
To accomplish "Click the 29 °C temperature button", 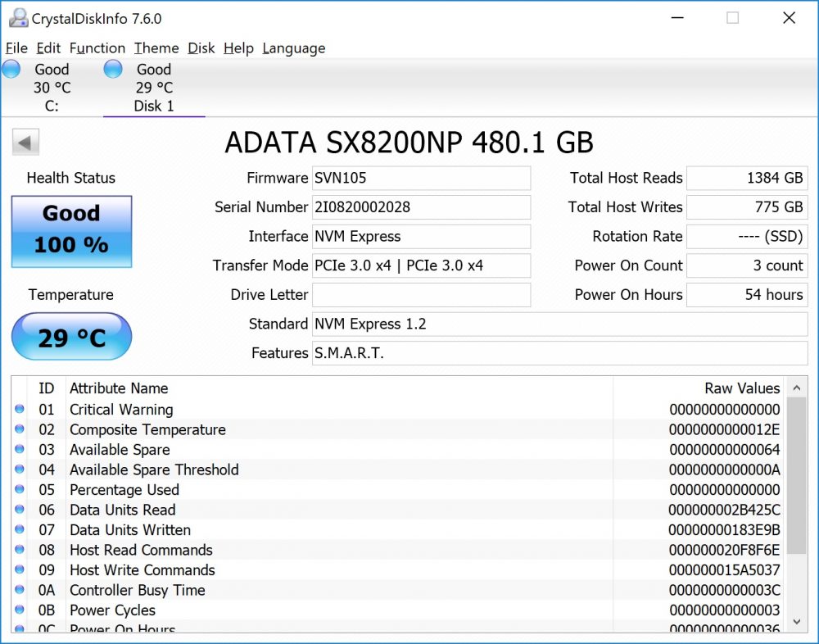I will (x=71, y=337).
